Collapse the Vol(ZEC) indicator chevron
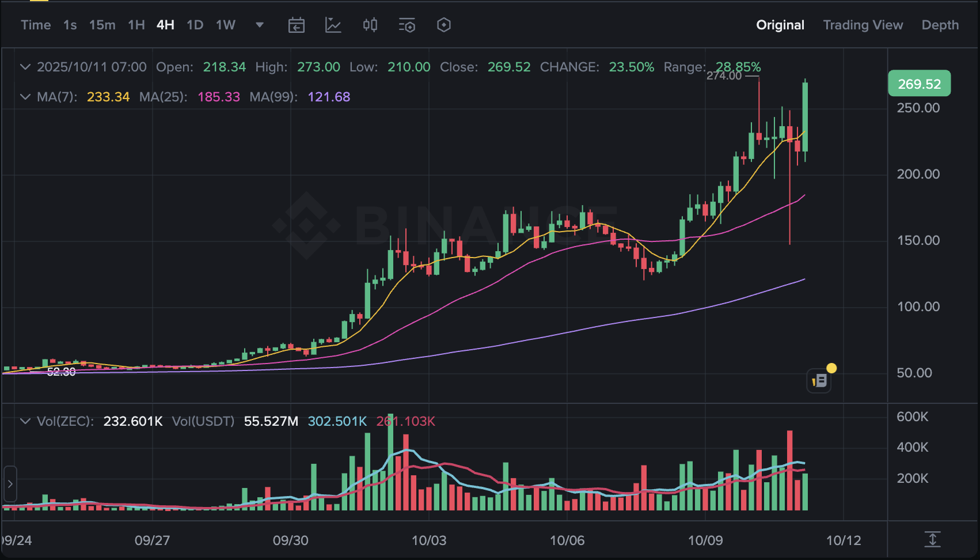The height and width of the screenshot is (560, 980). point(25,421)
